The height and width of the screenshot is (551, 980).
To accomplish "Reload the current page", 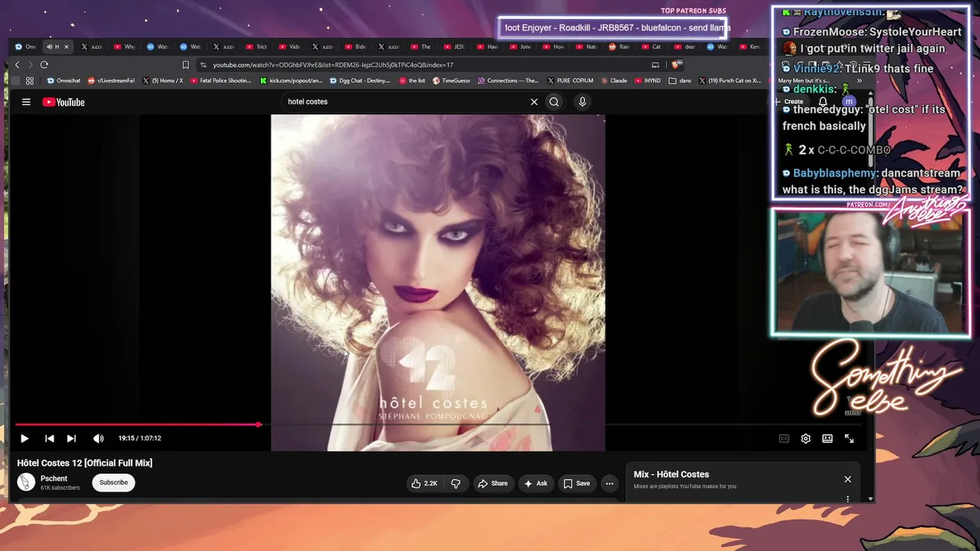I will [x=44, y=65].
